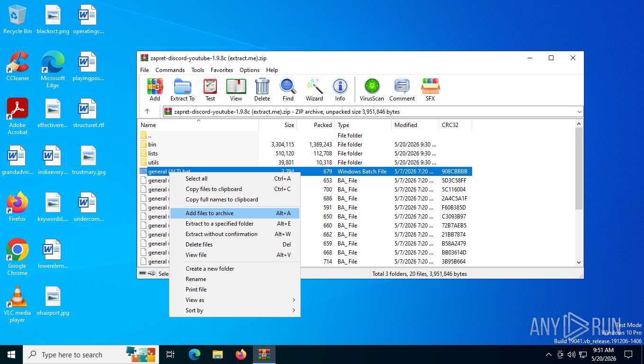Choose Copy full names to clipboard
Screen dimensions: 644x364
[x=235, y=200]
